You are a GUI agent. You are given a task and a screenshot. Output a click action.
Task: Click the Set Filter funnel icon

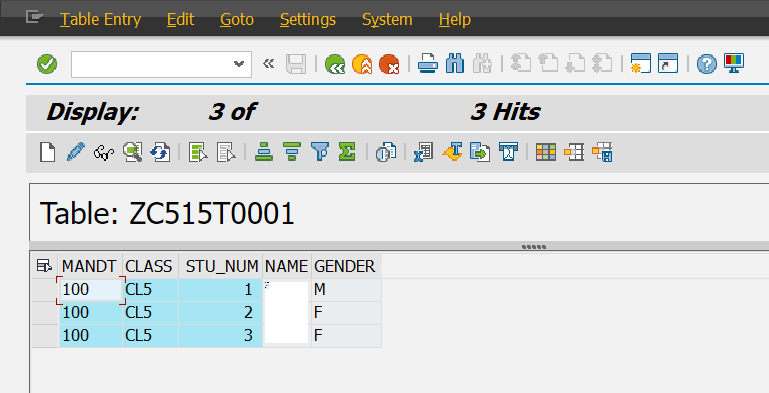(x=320, y=152)
